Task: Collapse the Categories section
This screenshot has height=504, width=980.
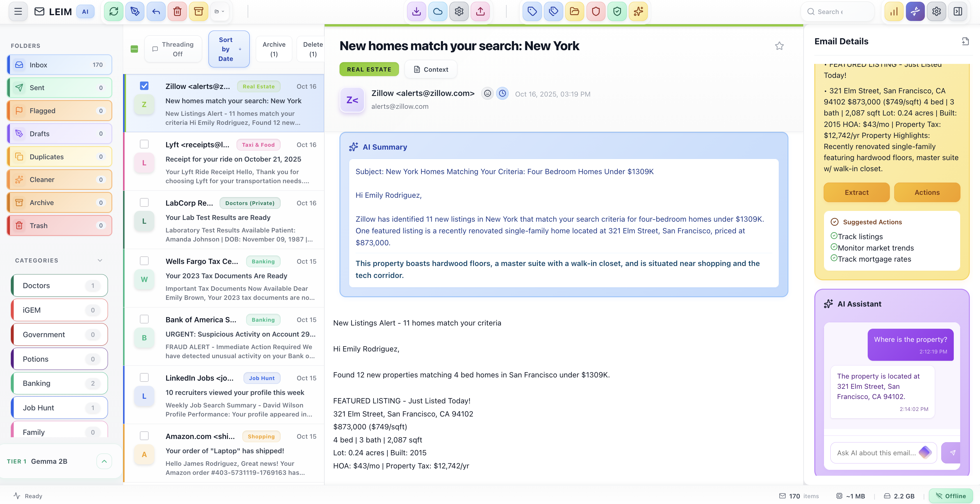Action: point(100,260)
